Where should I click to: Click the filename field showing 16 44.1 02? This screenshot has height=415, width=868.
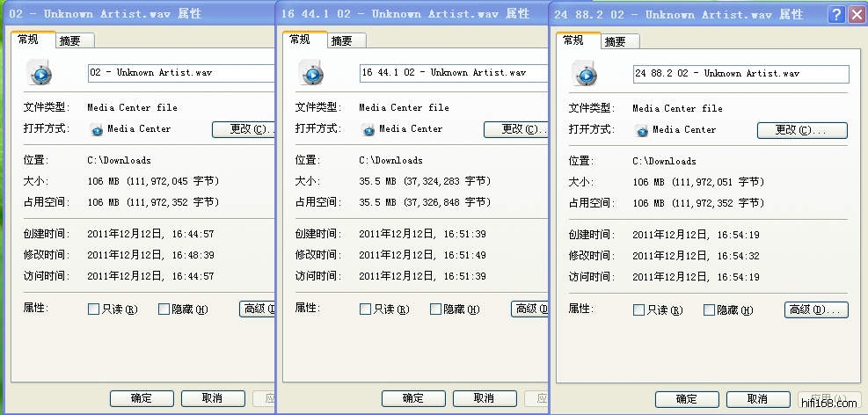point(453,73)
